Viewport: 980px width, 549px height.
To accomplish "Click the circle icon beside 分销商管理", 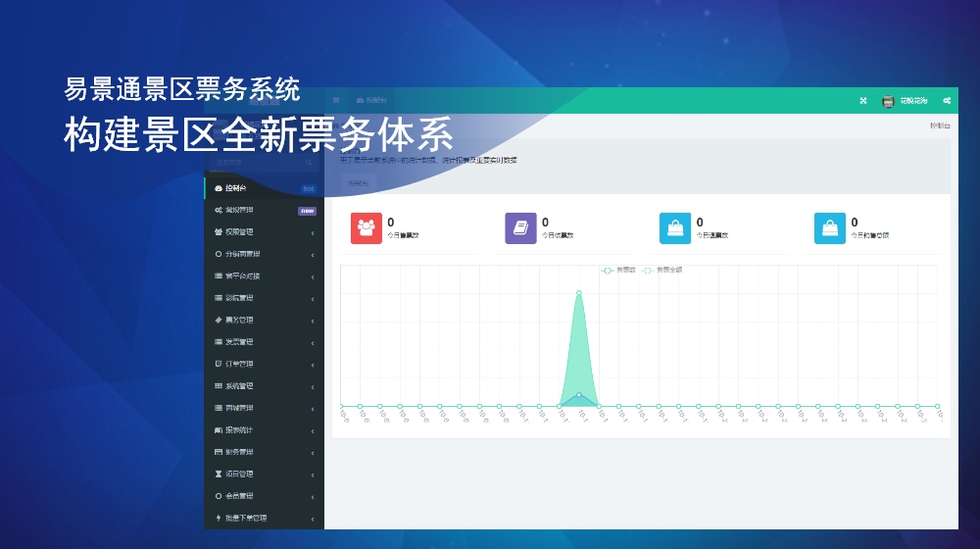I will 219,254.
